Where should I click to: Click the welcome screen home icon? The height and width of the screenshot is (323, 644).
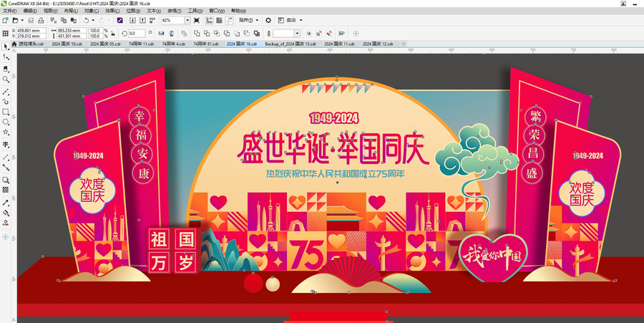point(14,44)
